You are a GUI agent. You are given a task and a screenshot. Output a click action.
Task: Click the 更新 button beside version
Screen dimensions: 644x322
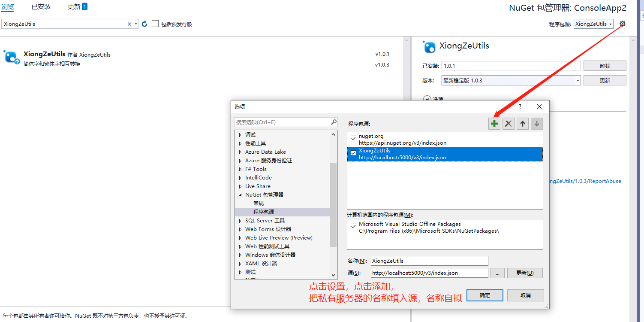[605, 80]
